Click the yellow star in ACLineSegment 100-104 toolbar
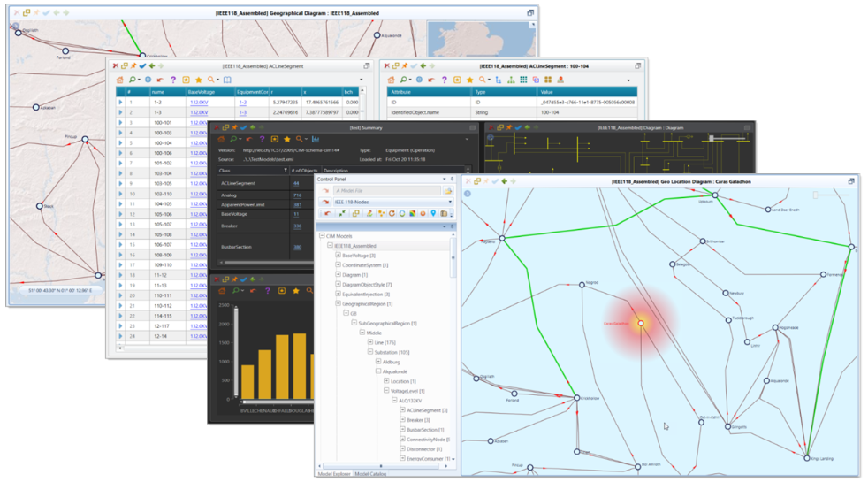Viewport: 868px width, 482px height. click(x=469, y=80)
